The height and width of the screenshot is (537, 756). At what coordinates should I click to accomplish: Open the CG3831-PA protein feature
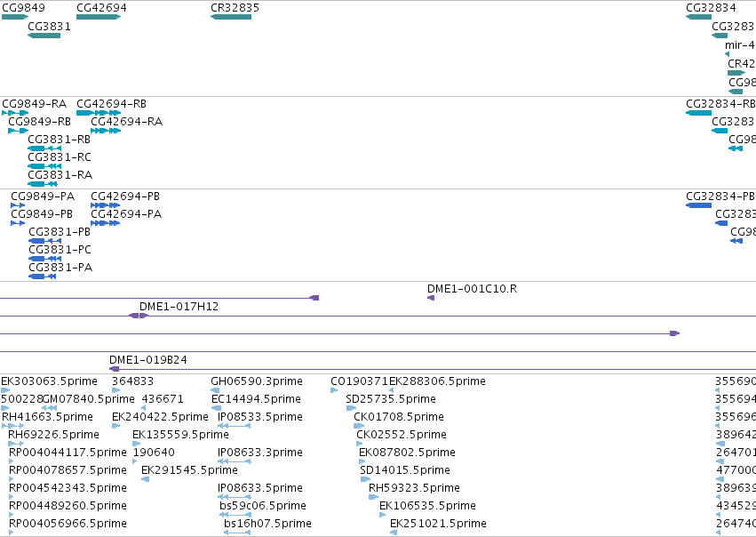point(43,277)
